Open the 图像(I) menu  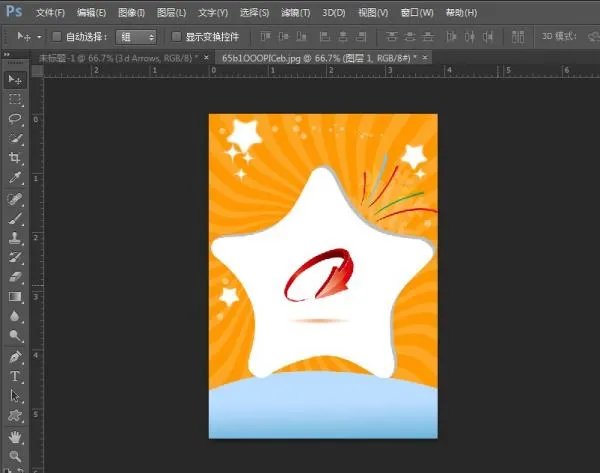pyautogui.click(x=131, y=13)
